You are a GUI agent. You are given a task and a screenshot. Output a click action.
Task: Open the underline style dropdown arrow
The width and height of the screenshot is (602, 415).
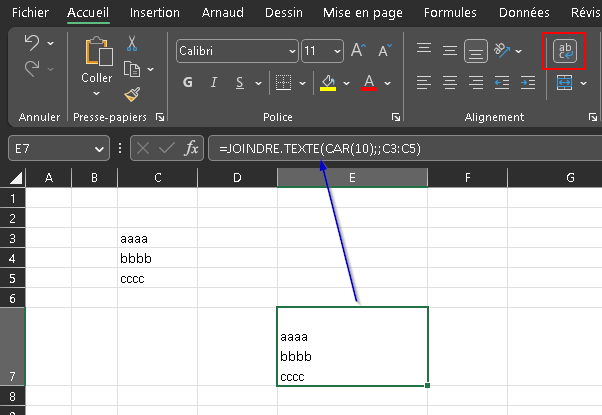[x=258, y=83]
